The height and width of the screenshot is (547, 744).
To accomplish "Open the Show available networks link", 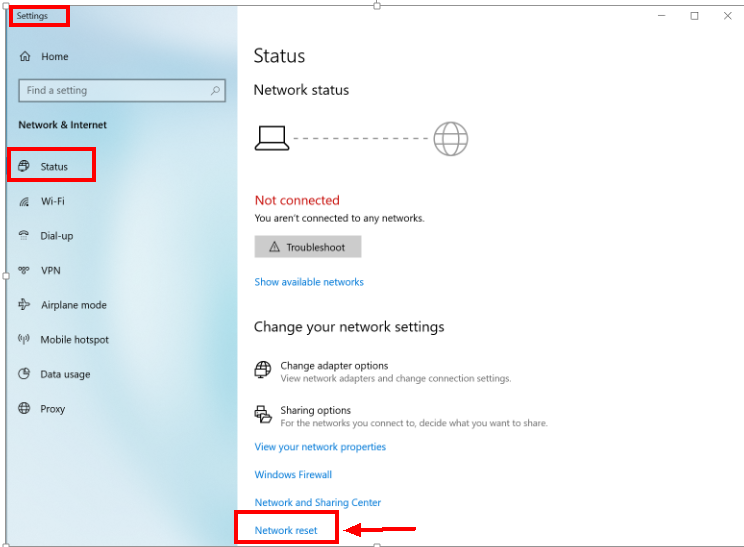I will (x=309, y=282).
